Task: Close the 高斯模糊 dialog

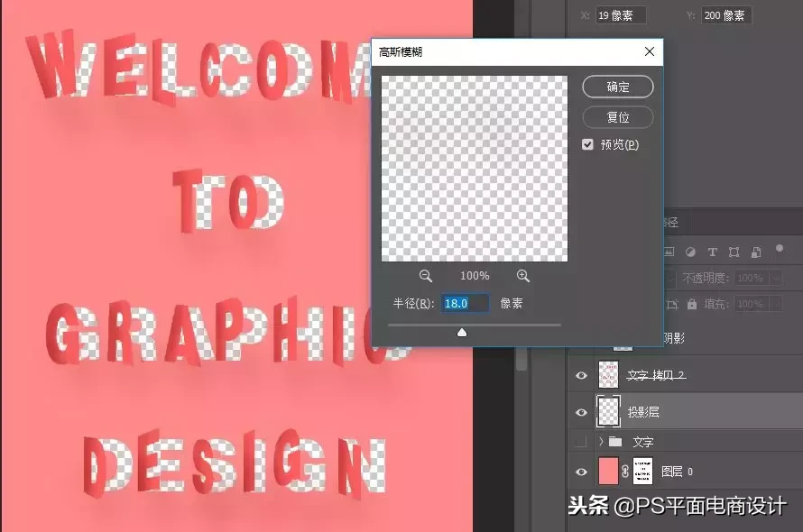Action: (x=650, y=51)
